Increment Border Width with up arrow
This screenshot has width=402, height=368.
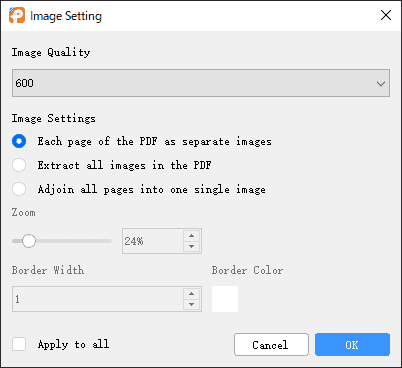[191, 294]
